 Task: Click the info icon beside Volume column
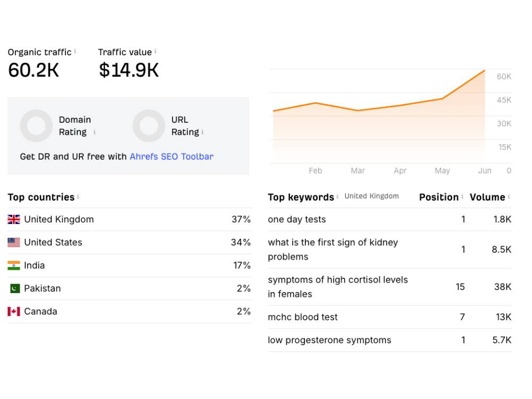tap(509, 196)
